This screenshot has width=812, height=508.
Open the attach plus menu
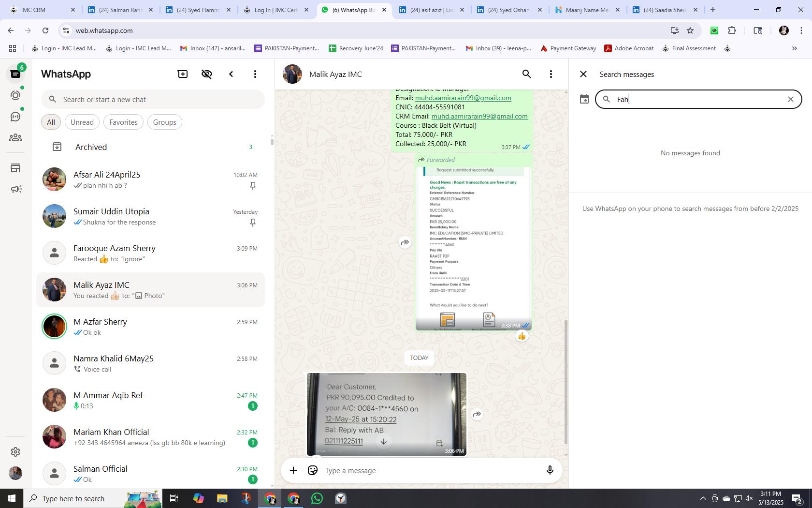coord(293,470)
